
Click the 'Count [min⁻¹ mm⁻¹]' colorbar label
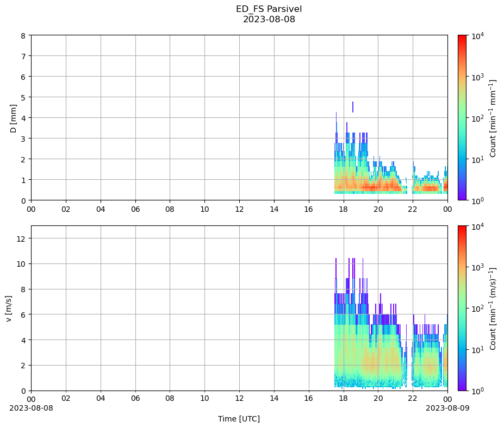pyautogui.click(x=492, y=118)
